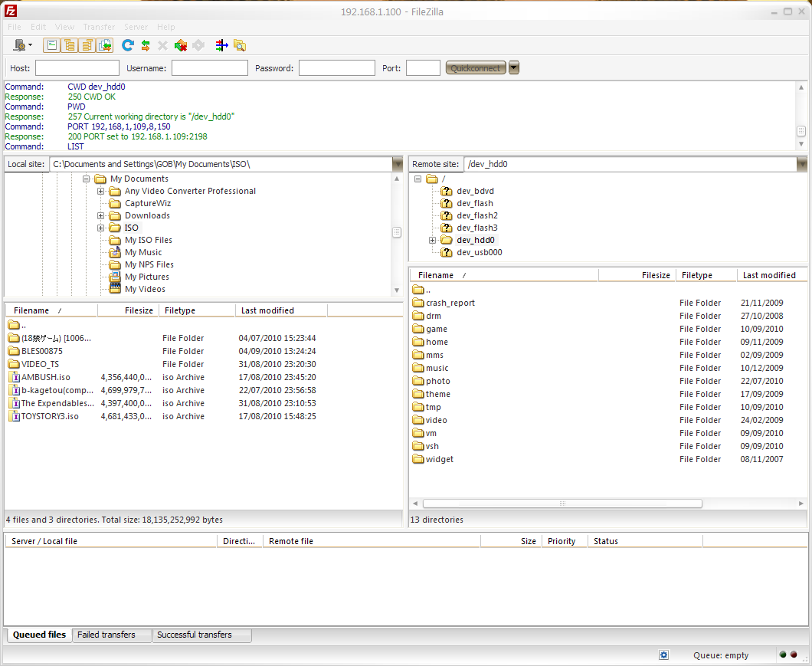Screen dimensions: 812x666
Task: Toggle remote directory tree display
Action: [x=87, y=45]
